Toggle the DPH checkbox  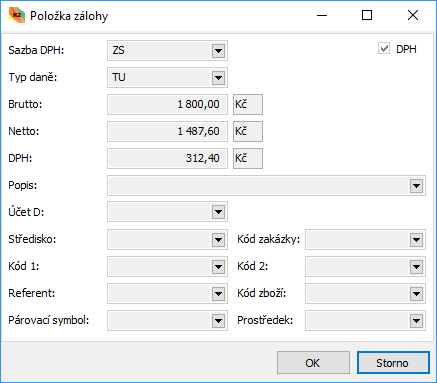384,49
